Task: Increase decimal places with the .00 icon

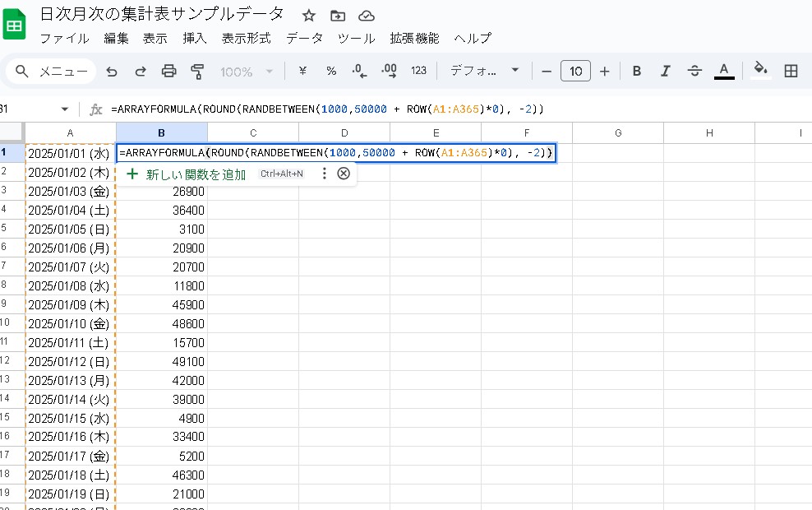Action: (x=388, y=72)
